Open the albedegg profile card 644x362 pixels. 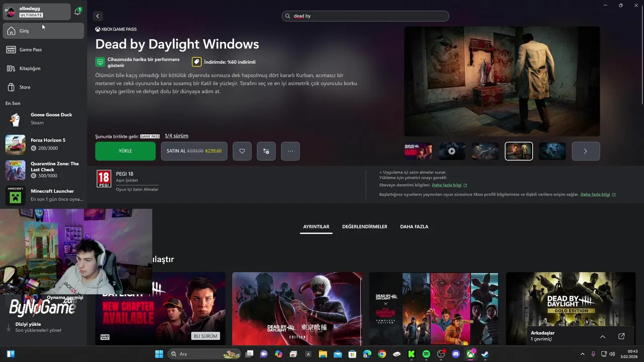37,12
